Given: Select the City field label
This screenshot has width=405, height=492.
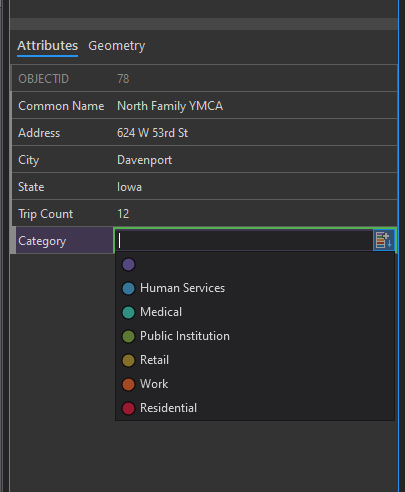Looking at the screenshot, I should (x=29, y=160).
